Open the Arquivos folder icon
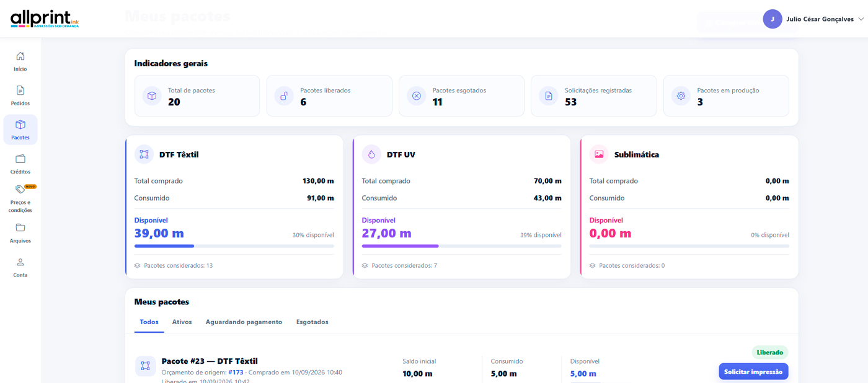Image resolution: width=868 pixels, height=383 pixels. click(20, 227)
